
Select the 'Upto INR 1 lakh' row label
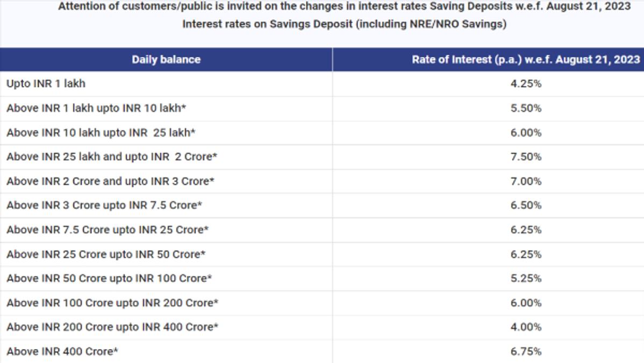pos(46,83)
